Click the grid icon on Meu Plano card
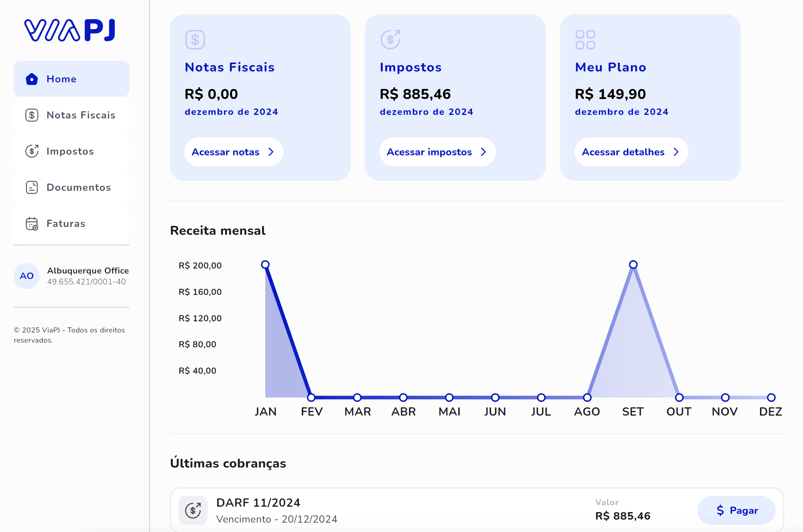 585,40
